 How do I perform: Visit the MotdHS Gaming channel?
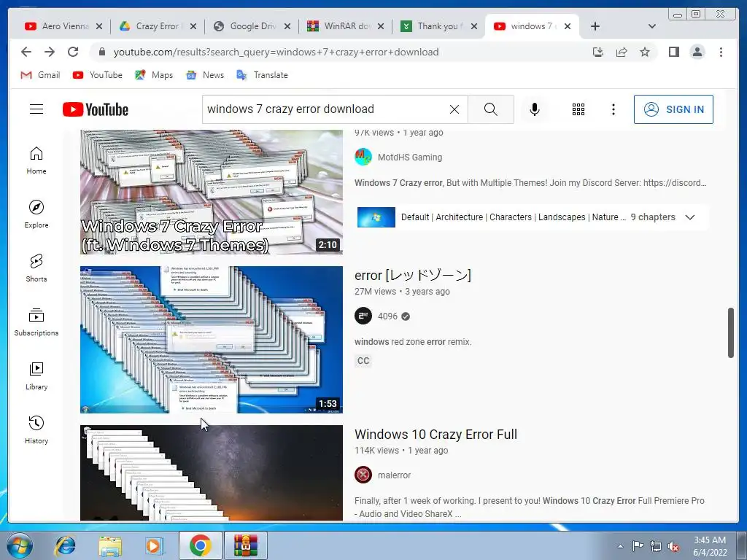[x=410, y=157]
